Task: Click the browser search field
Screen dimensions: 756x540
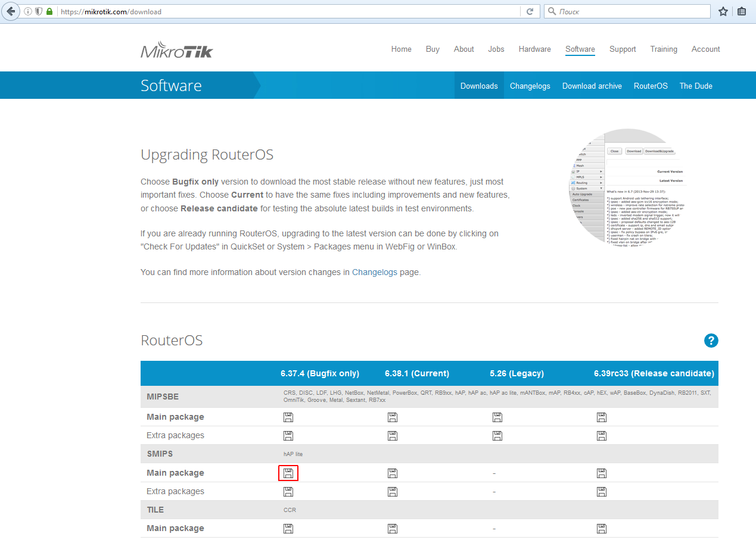Action: point(631,11)
